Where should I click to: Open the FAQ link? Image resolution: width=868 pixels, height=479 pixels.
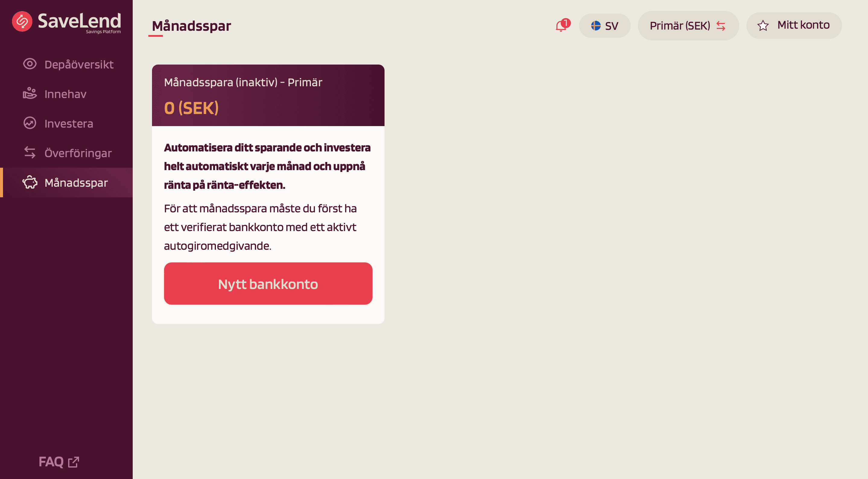tap(51, 462)
